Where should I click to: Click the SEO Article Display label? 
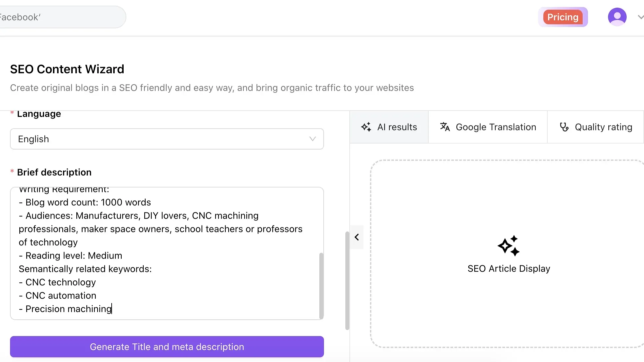click(x=509, y=268)
